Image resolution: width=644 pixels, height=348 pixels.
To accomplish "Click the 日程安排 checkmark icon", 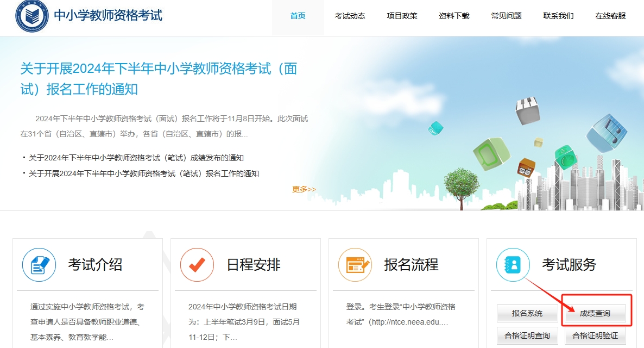I will 197,265.
